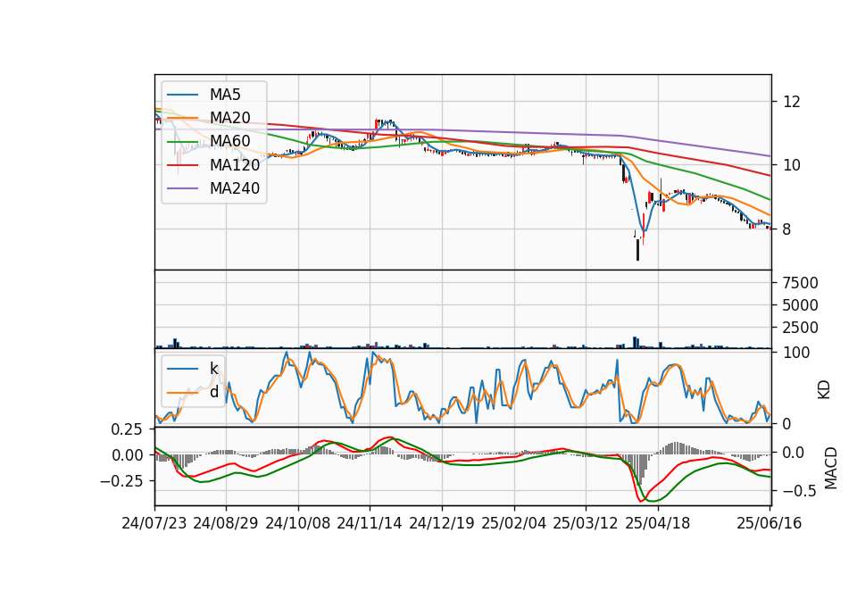
Task: Click the price axis value 8
Action: click(786, 229)
